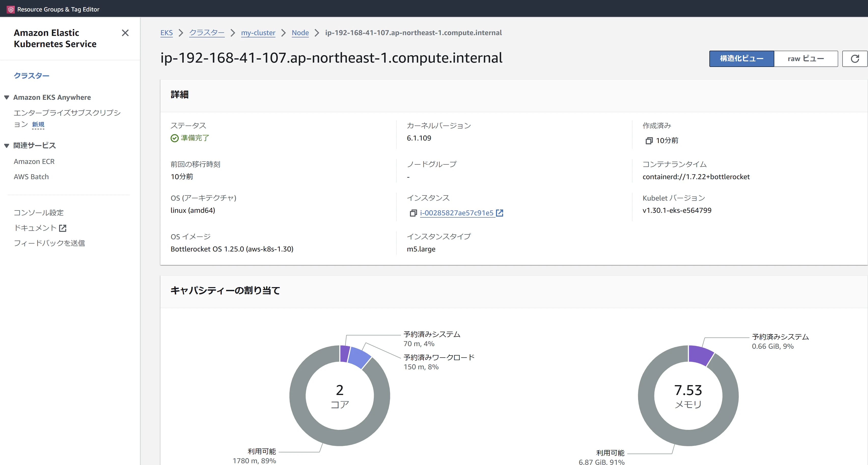The width and height of the screenshot is (868, 465).
Task: Collapse the Amazon EKS Anywhere section
Action: [7, 98]
